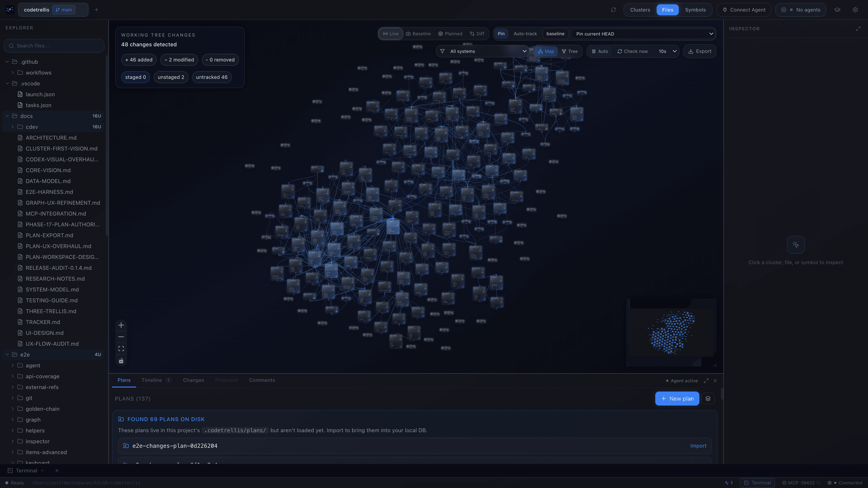Switch to Planned view mode
The height and width of the screenshot is (488, 868).
click(450, 34)
